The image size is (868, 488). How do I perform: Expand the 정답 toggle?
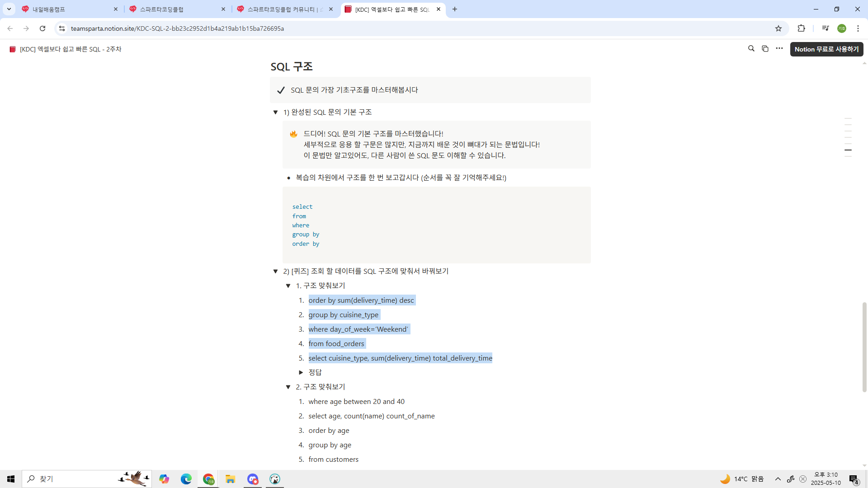pos(301,372)
